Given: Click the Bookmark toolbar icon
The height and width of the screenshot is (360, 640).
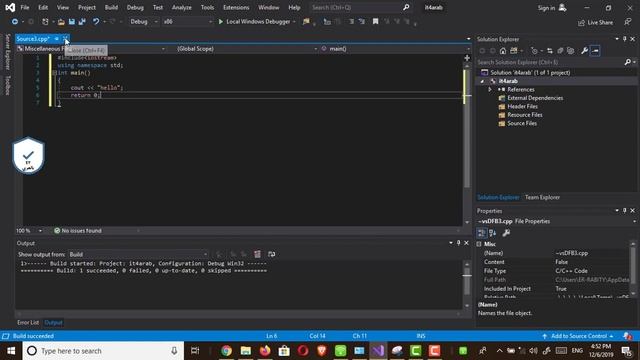Looking at the screenshot, I should 376,22.
